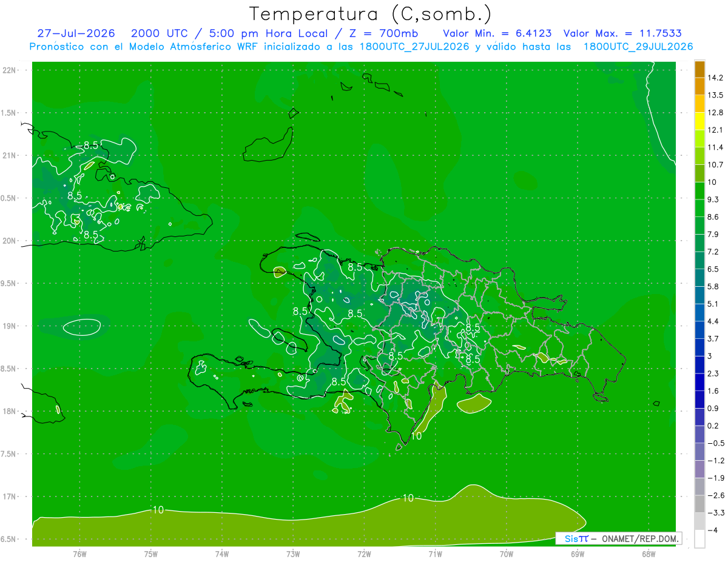
Task: Click the 71W longitude axis label
Action: pos(435,554)
